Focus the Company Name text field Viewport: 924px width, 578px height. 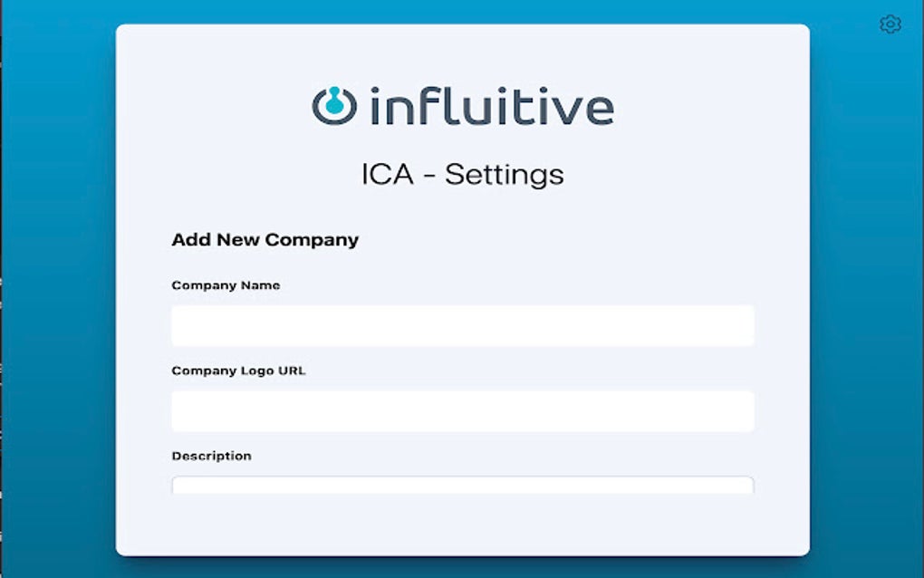(x=462, y=325)
